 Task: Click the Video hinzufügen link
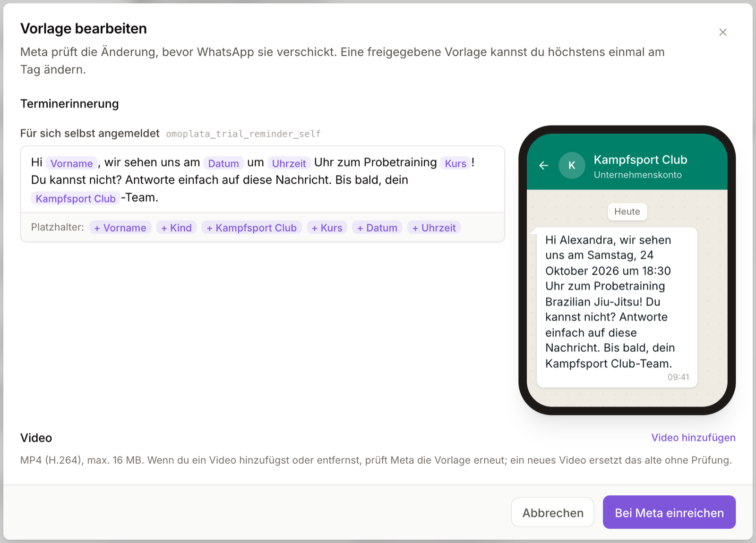point(693,438)
